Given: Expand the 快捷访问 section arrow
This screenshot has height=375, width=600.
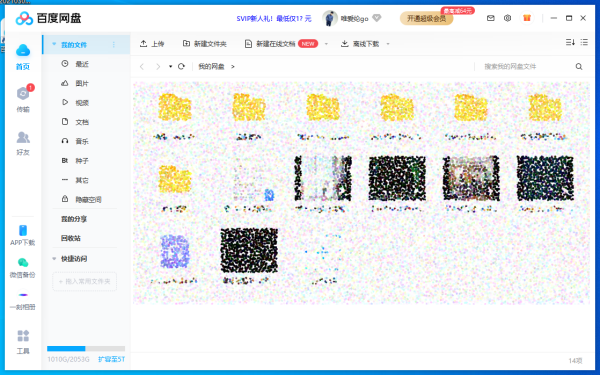Looking at the screenshot, I should coord(54,259).
